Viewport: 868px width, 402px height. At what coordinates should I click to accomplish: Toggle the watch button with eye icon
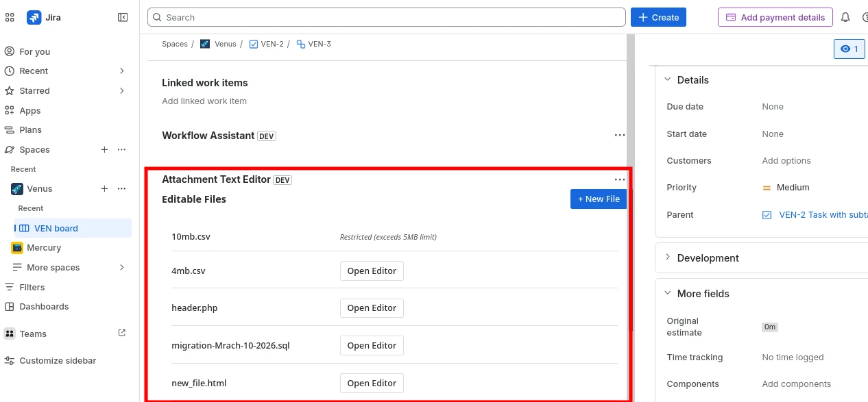click(849, 49)
